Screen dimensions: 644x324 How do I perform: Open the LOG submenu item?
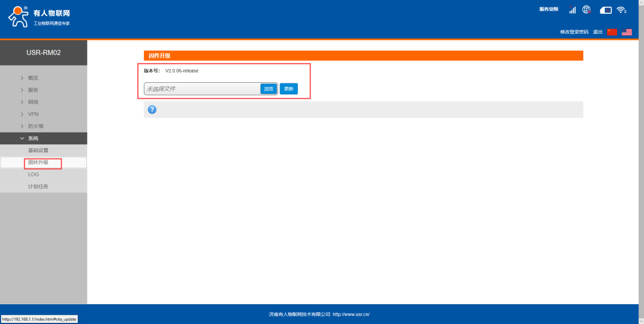point(34,174)
